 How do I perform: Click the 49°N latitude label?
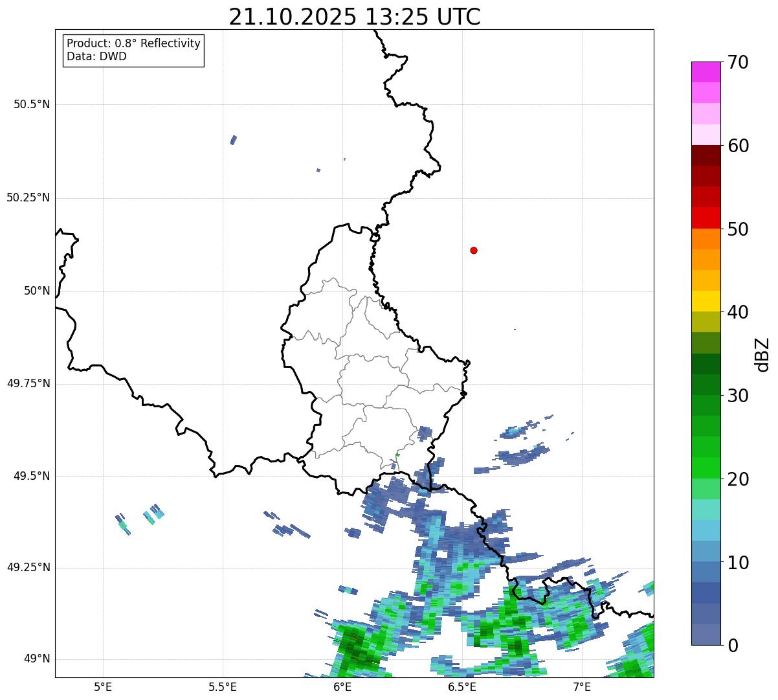point(37,659)
